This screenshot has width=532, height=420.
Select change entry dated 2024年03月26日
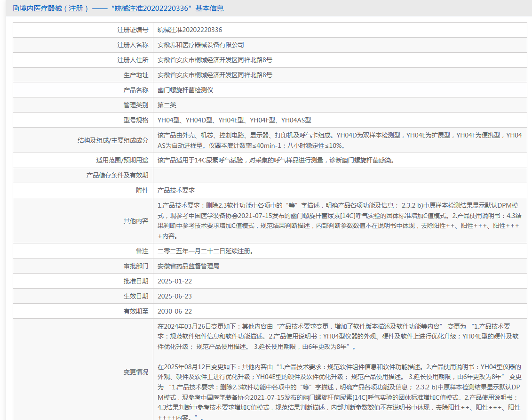(338, 337)
